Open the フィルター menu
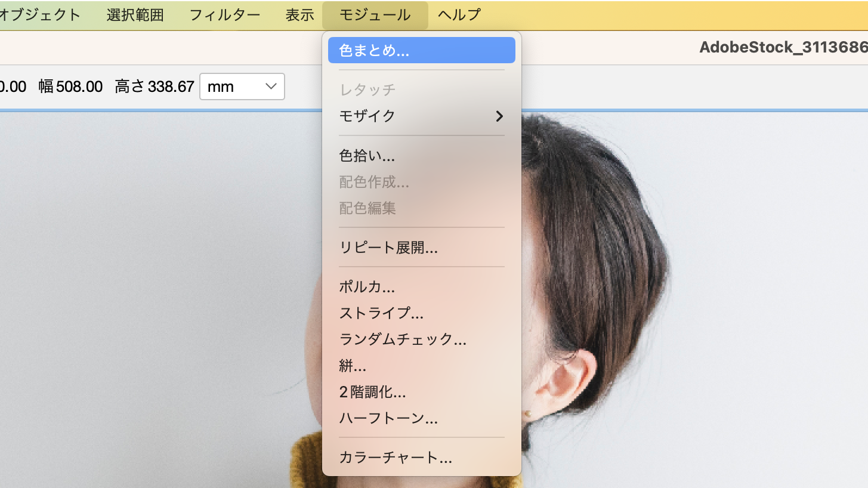This screenshot has height=488, width=868. [x=225, y=15]
